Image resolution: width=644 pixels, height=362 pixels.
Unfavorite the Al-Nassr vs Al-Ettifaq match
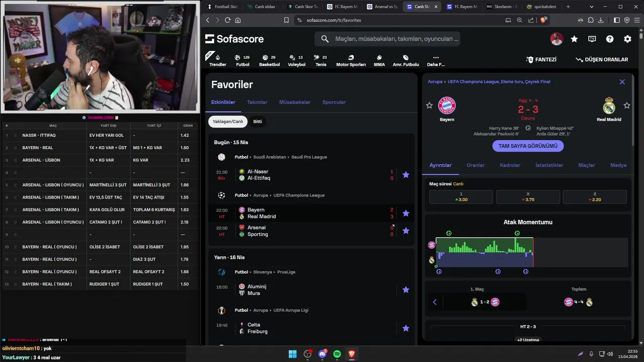point(406,175)
